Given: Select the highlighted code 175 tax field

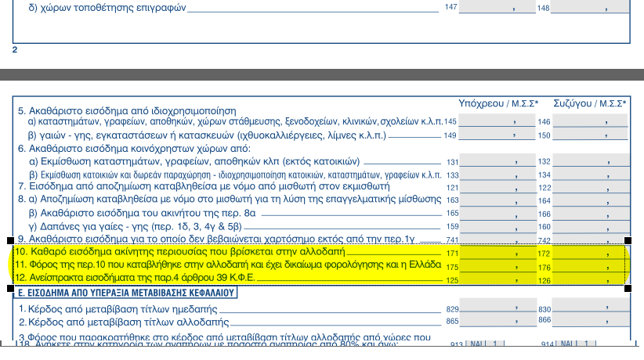Looking at the screenshot, I should (497, 266).
